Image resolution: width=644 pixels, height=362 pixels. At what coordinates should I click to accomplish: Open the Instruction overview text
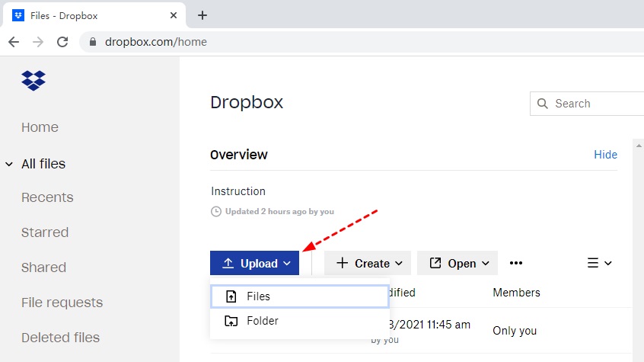tap(238, 191)
